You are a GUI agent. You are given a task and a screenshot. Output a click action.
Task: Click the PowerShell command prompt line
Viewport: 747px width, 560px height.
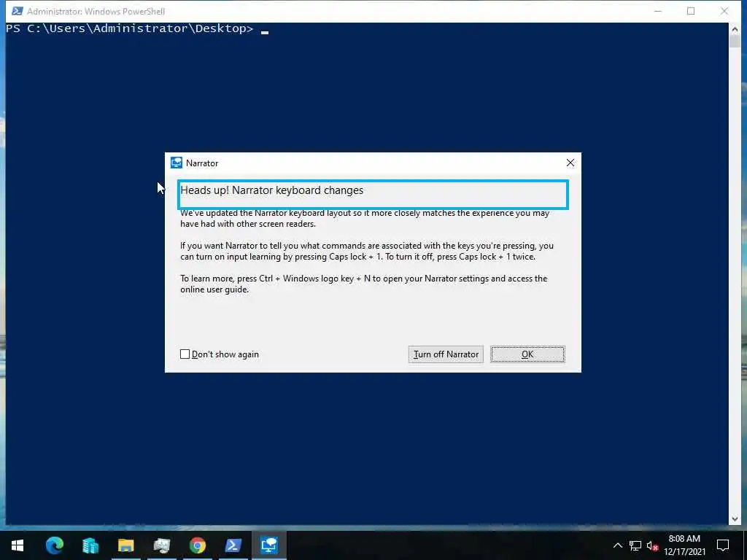point(137,28)
